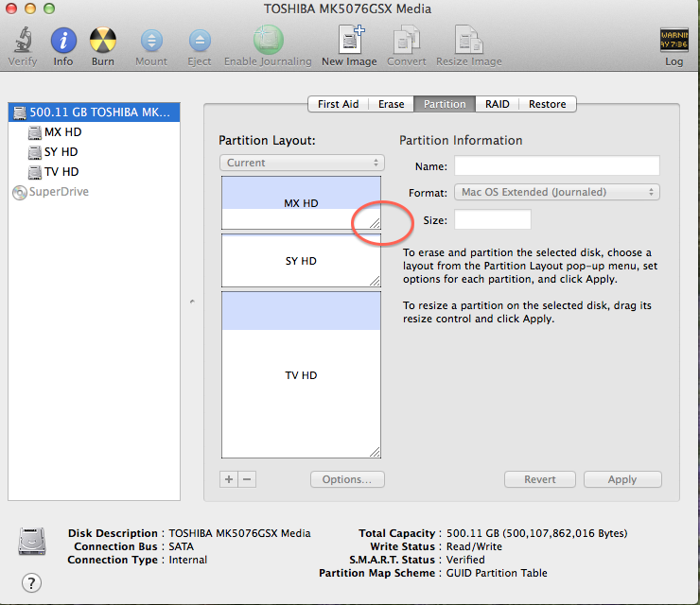Click the Verify microscope icon
This screenshot has height=605, width=700.
(x=23, y=40)
